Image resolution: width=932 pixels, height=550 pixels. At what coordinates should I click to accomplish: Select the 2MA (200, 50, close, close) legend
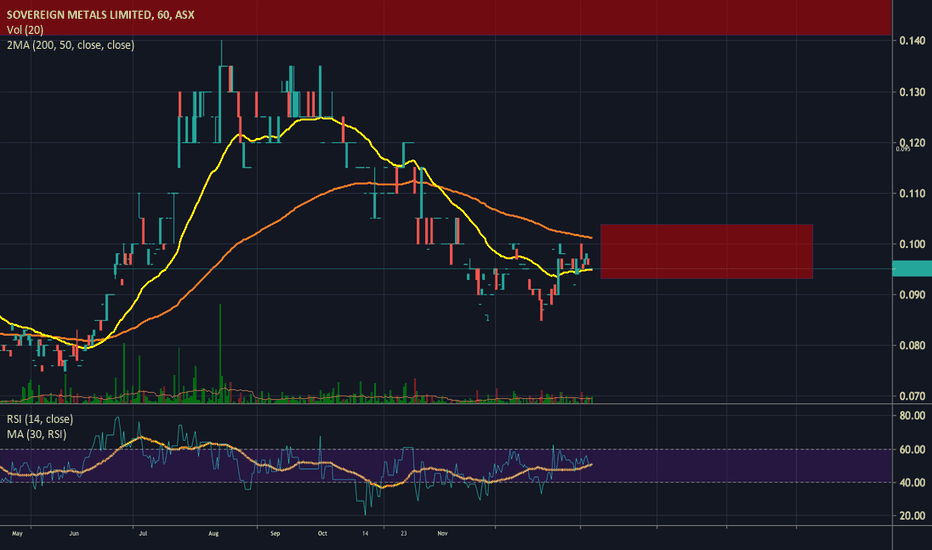[x=70, y=45]
